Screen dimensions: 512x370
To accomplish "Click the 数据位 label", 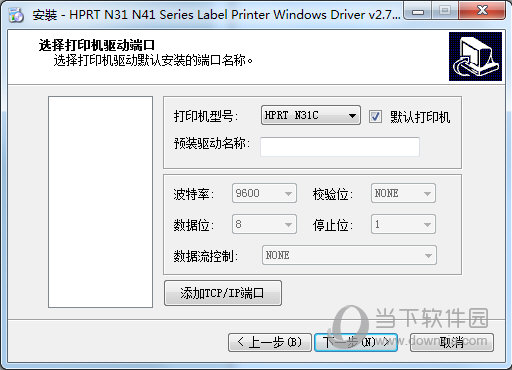I will [x=194, y=225].
